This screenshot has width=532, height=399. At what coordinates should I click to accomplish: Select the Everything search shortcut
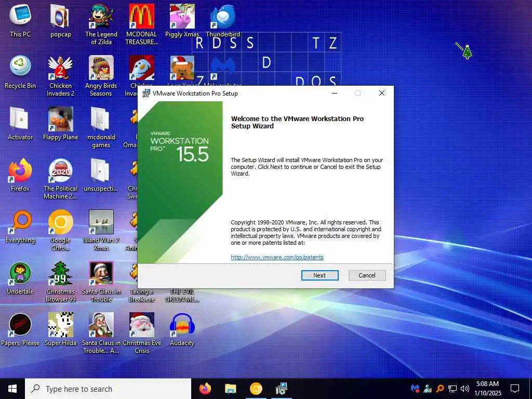tap(20, 227)
